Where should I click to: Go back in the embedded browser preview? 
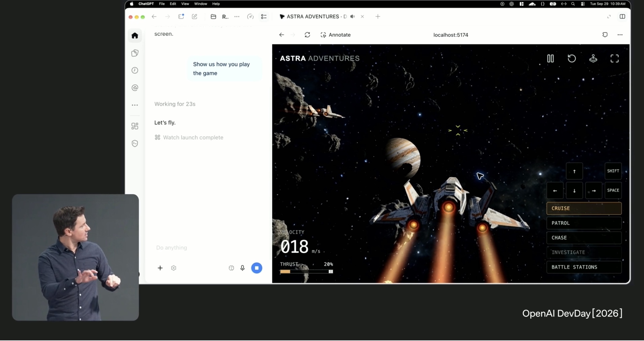click(x=281, y=35)
